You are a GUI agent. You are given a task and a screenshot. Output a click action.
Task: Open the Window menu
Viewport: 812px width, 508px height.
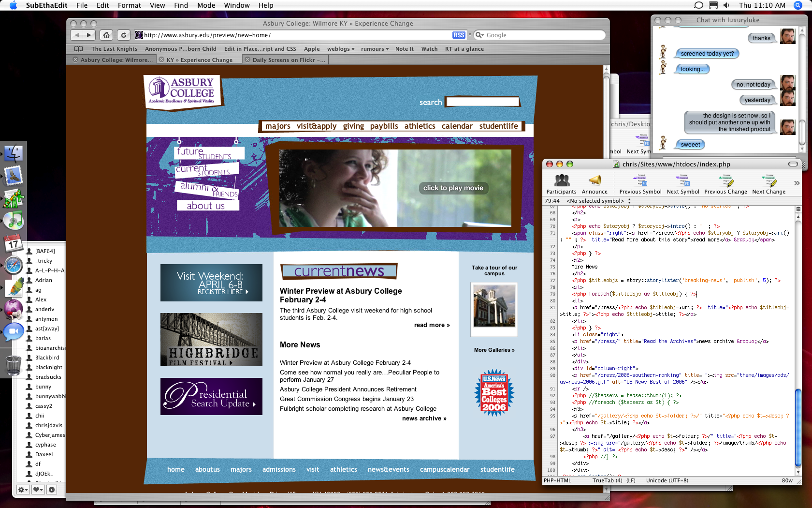(237, 5)
